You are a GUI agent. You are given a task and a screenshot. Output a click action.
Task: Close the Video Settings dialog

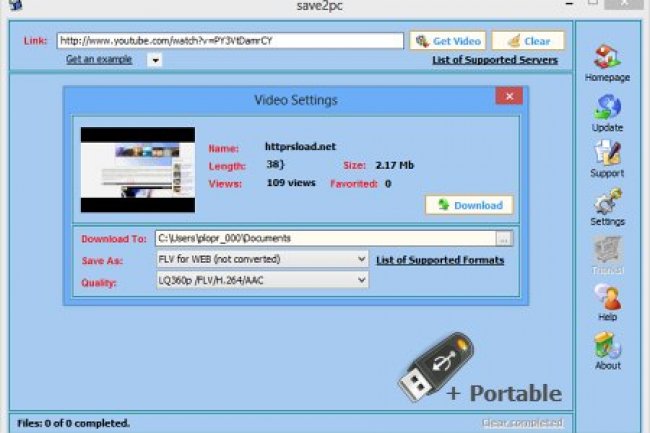510,97
